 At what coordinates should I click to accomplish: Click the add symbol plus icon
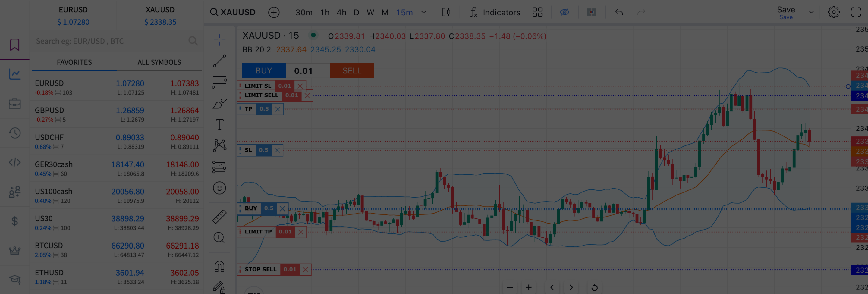[274, 12]
